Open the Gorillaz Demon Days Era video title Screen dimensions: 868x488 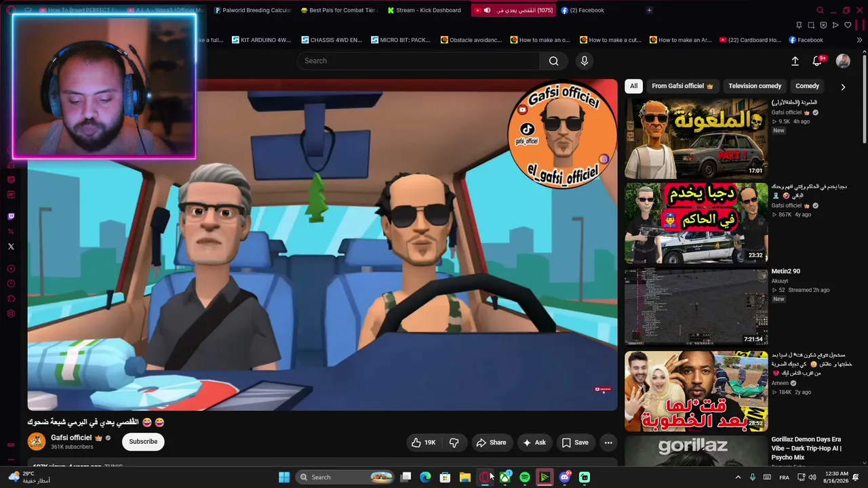coord(806,448)
